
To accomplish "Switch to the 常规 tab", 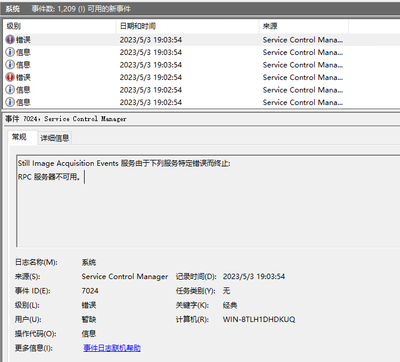I will coord(19,137).
